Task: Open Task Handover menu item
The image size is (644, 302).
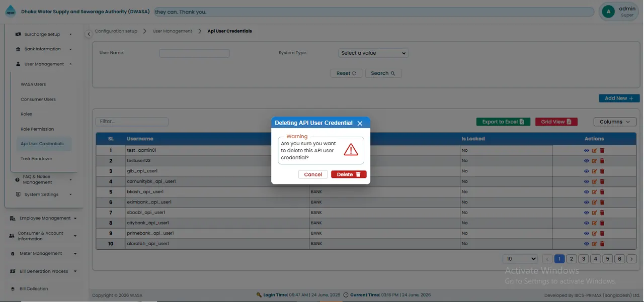Action: click(36, 159)
